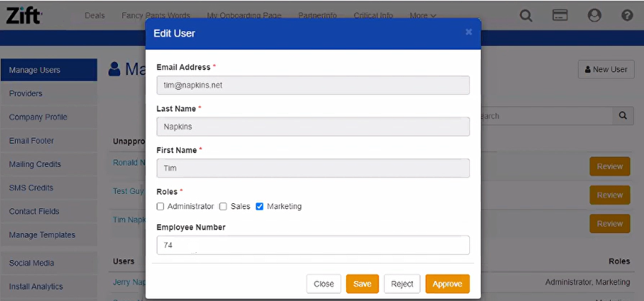
Task: Select Mailing Credits in sidebar
Action: (48, 164)
